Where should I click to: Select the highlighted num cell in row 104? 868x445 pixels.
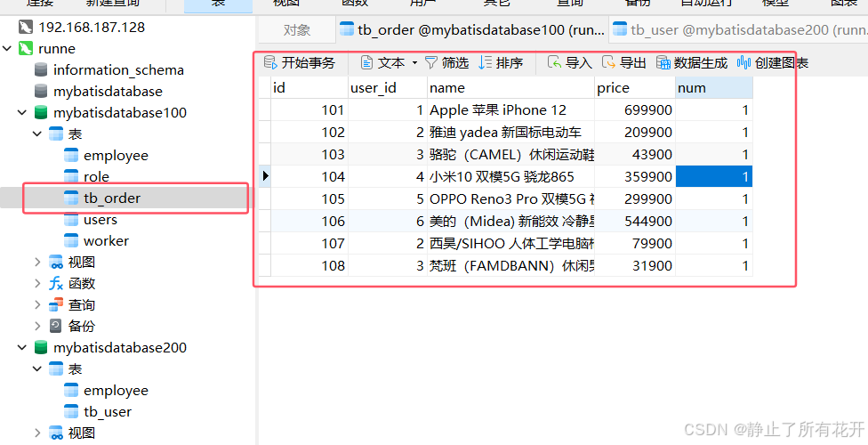714,177
